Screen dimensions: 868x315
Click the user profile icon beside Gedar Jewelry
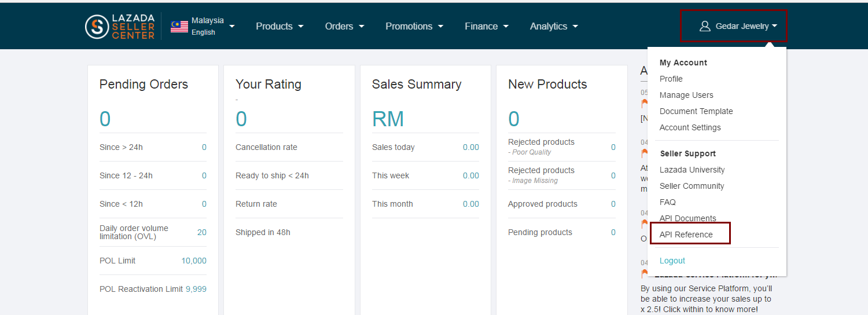705,26
